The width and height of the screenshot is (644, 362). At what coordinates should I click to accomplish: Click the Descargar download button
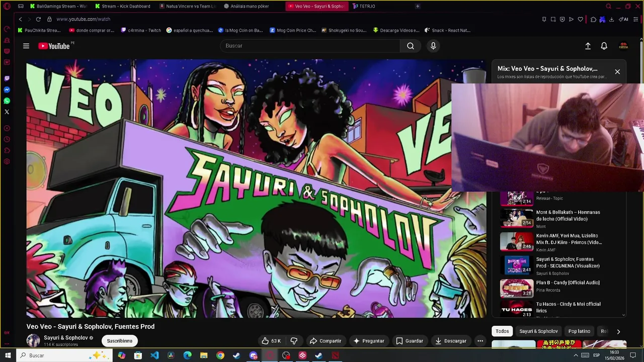click(451, 341)
